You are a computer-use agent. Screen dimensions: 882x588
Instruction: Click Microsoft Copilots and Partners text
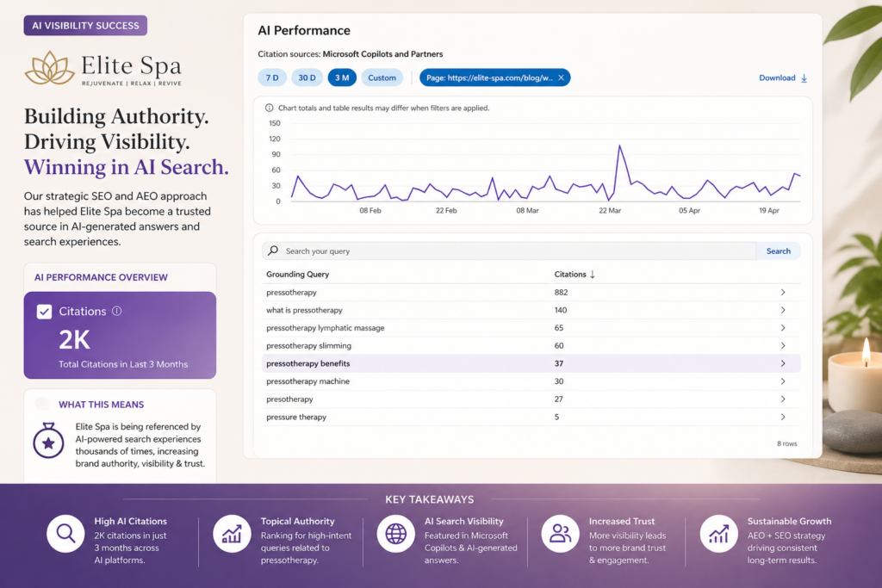pyautogui.click(x=382, y=54)
